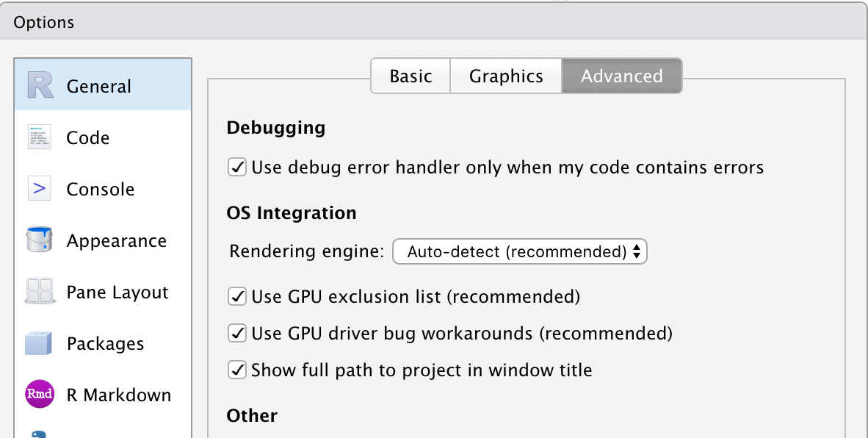The height and width of the screenshot is (438, 868).
Task: Toggle GPU driver bug workarounds
Action: coord(236,334)
